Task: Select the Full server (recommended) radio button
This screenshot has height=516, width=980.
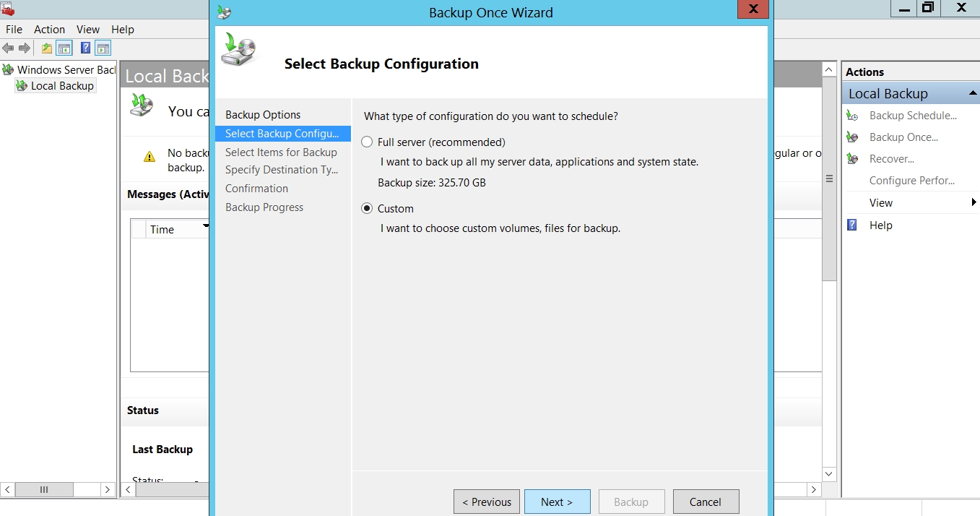Action: click(367, 142)
